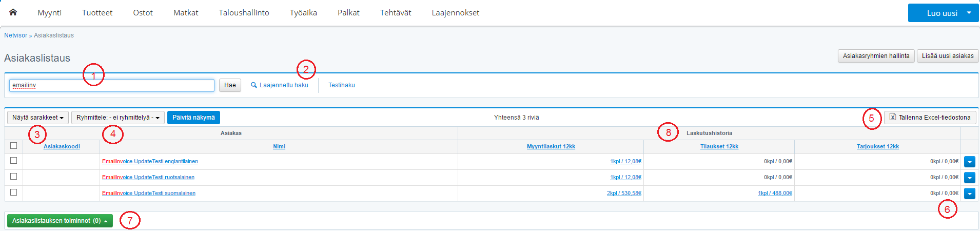
Task: Open action arrow for suomalainen customer row
Action: [969, 194]
